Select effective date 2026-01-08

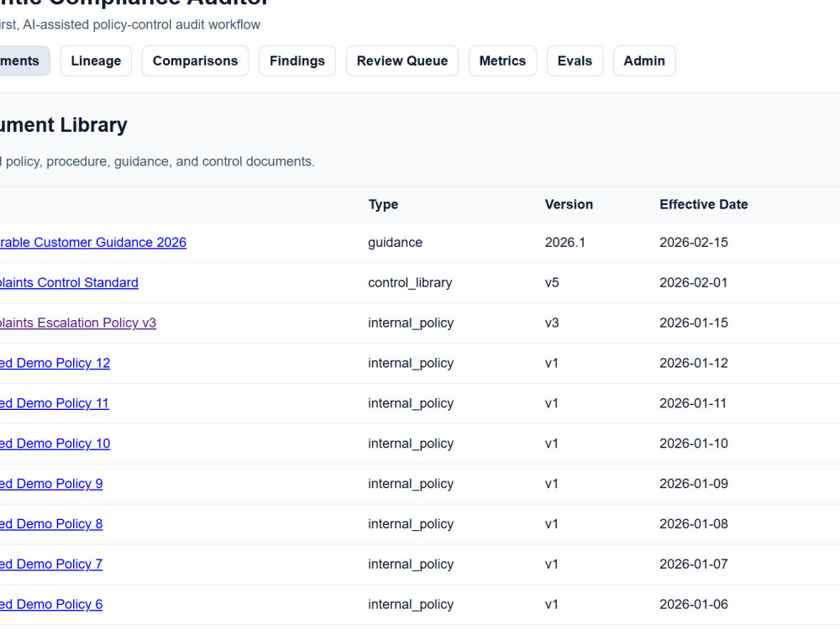[694, 523]
